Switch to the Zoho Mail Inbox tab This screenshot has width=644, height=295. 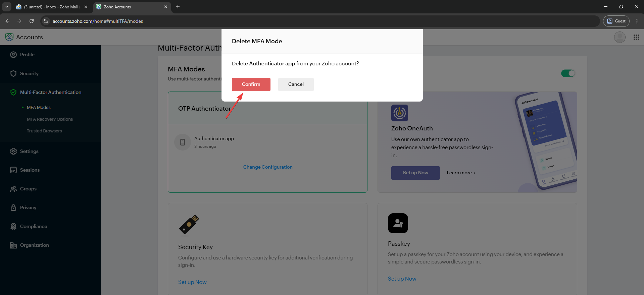tap(51, 7)
